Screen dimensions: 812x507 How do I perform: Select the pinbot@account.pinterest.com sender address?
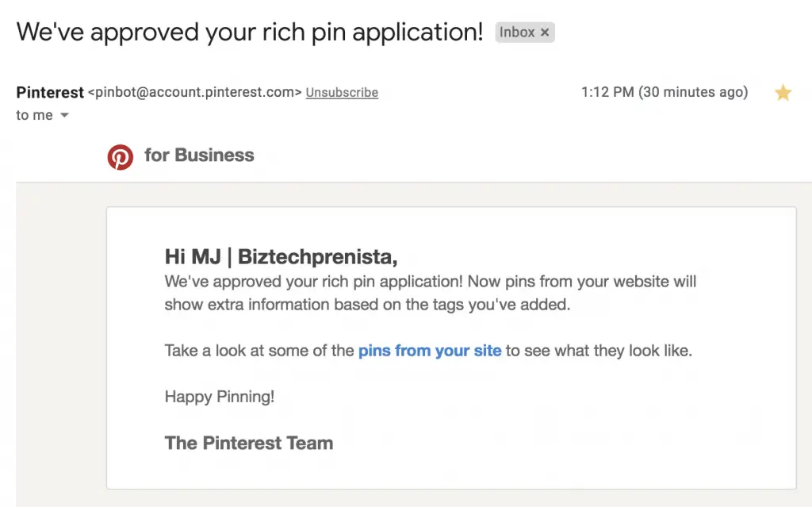point(195,92)
